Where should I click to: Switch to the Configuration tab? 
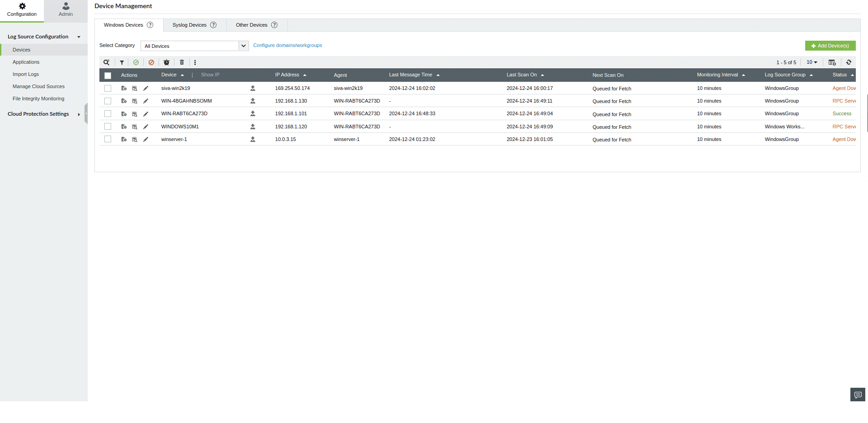[x=22, y=11]
